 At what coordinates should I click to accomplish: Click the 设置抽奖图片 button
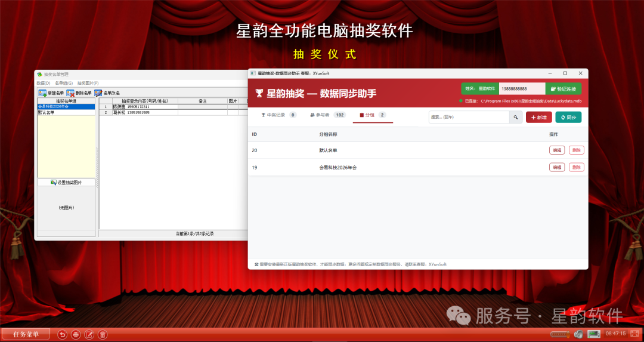tap(66, 182)
